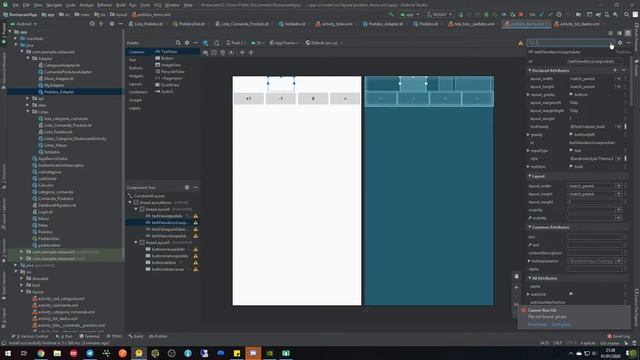The height and width of the screenshot is (360, 640).
Task: Pick RecyclerView from the Palette
Action: coord(170,71)
